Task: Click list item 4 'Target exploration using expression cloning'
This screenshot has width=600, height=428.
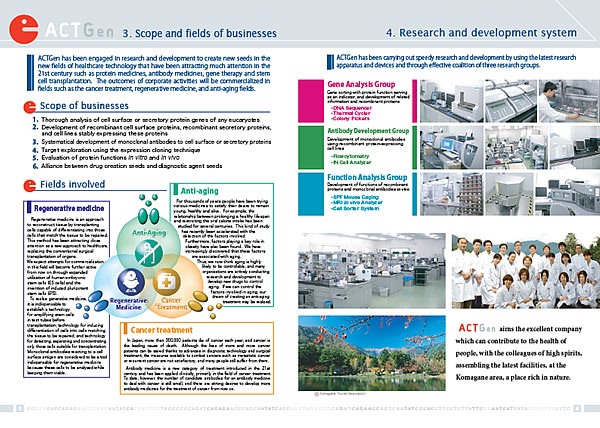Action: (116, 150)
